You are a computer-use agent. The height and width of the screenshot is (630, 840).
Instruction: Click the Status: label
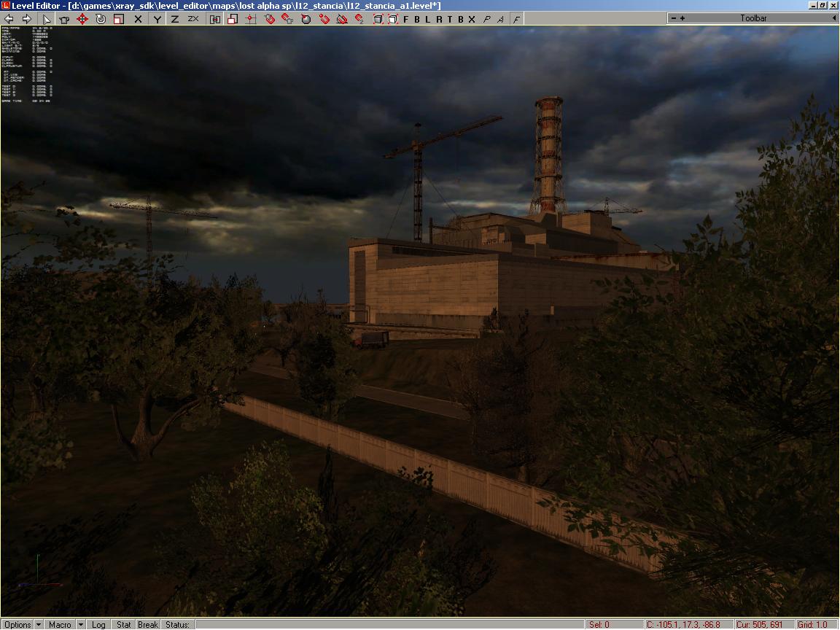[177, 625]
